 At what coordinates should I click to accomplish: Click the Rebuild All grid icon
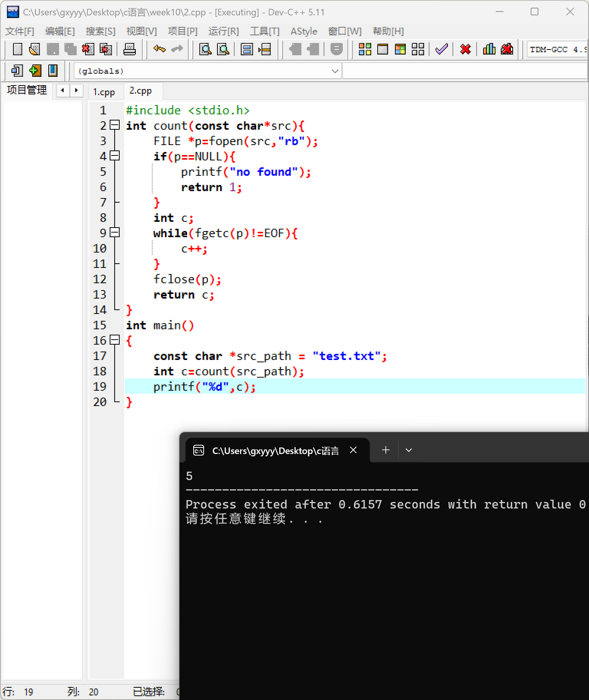418,49
